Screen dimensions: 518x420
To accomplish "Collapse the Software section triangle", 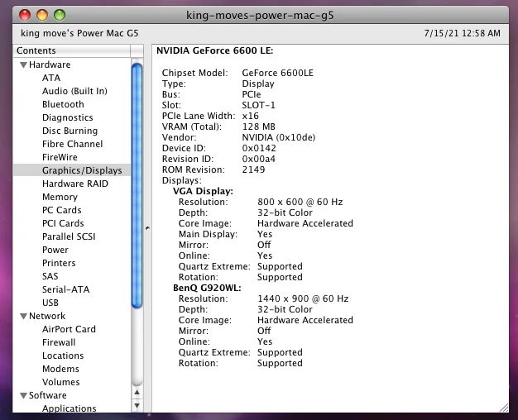I will coord(23,395).
